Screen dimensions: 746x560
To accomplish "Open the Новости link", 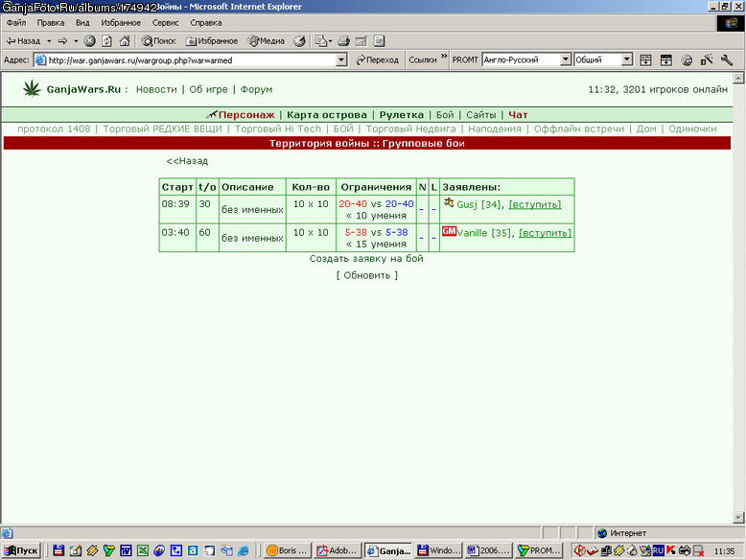I will pos(156,89).
